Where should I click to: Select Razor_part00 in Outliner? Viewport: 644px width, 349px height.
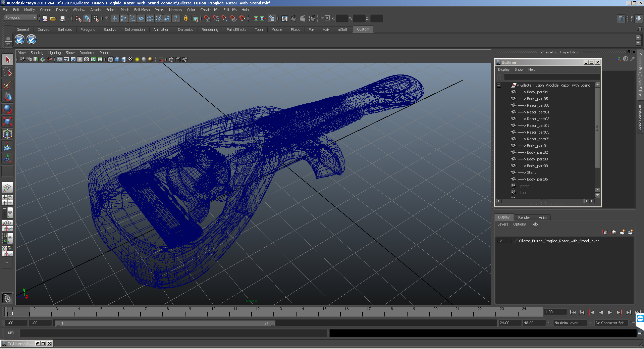click(538, 105)
